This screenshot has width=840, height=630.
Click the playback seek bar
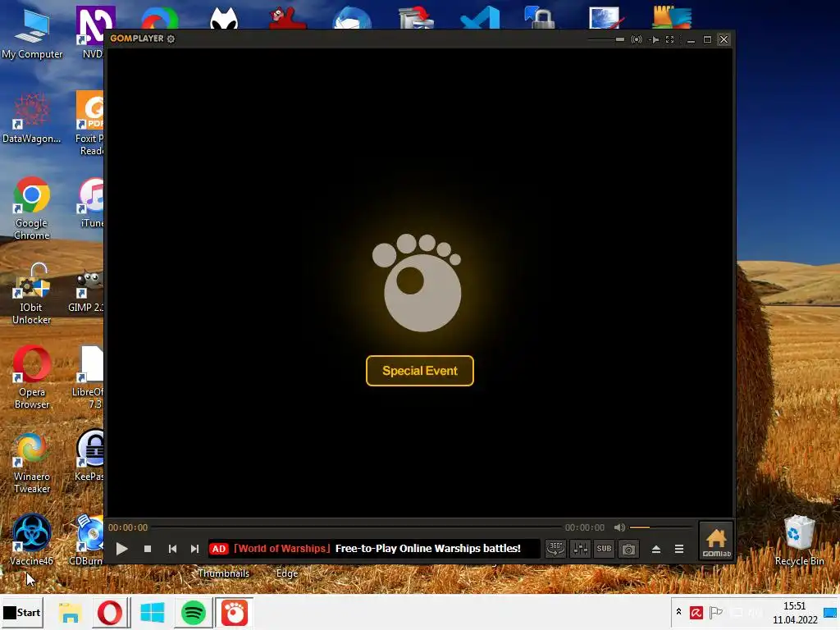(355, 527)
